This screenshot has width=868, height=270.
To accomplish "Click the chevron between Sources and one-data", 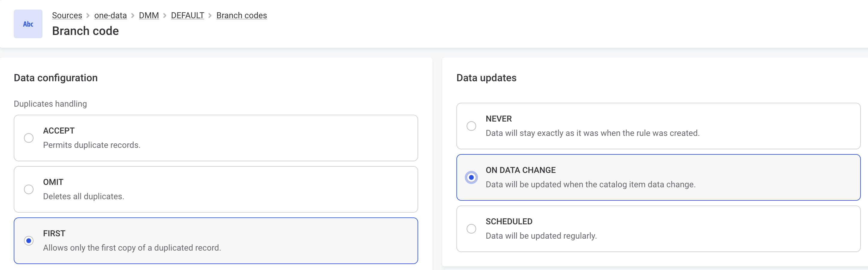I will pos(88,16).
